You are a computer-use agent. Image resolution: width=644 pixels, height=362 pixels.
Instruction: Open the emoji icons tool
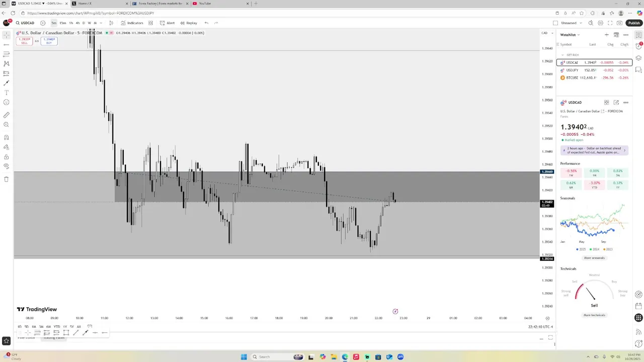click(7, 102)
